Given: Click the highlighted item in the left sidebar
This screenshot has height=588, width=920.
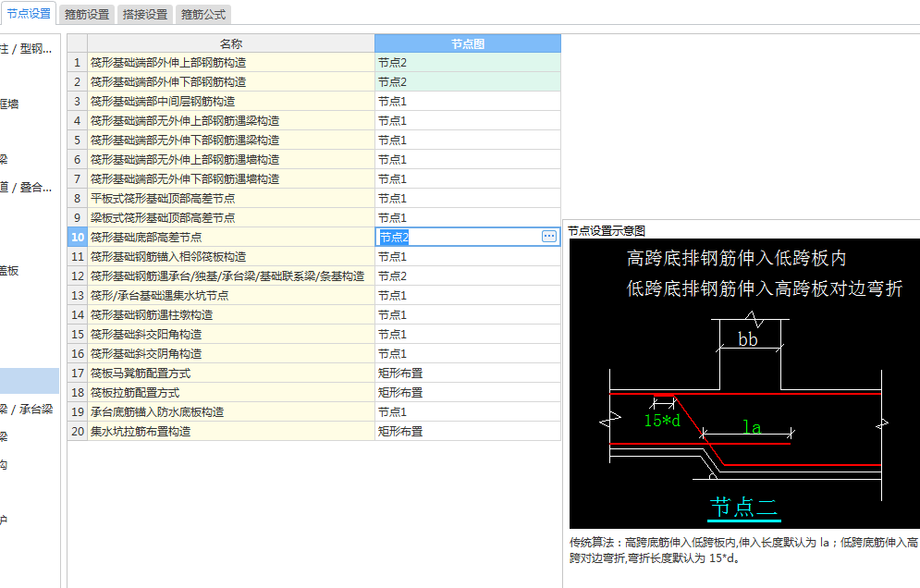Looking at the screenshot, I should coord(30,380).
